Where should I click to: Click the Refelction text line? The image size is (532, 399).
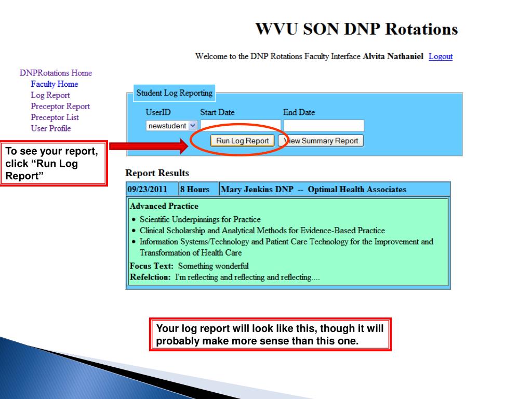point(224,277)
